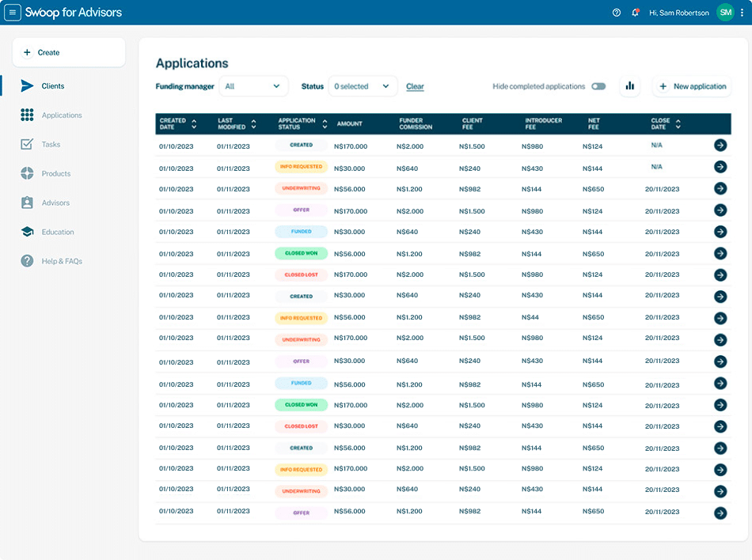Viewport: 752px width, 560px height.
Task: Click the Education graduation cap icon
Action: pos(28,232)
